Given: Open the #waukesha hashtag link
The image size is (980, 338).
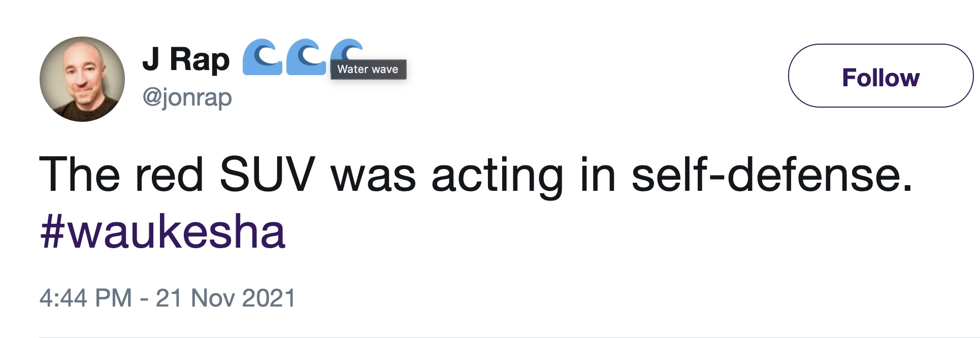Looking at the screenshot, I should 162,232.
